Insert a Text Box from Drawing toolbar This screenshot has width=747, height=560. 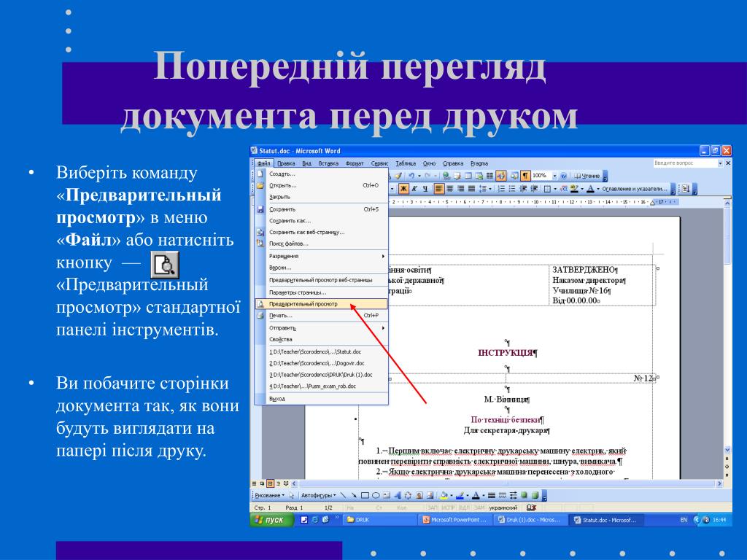coord(387,495)
